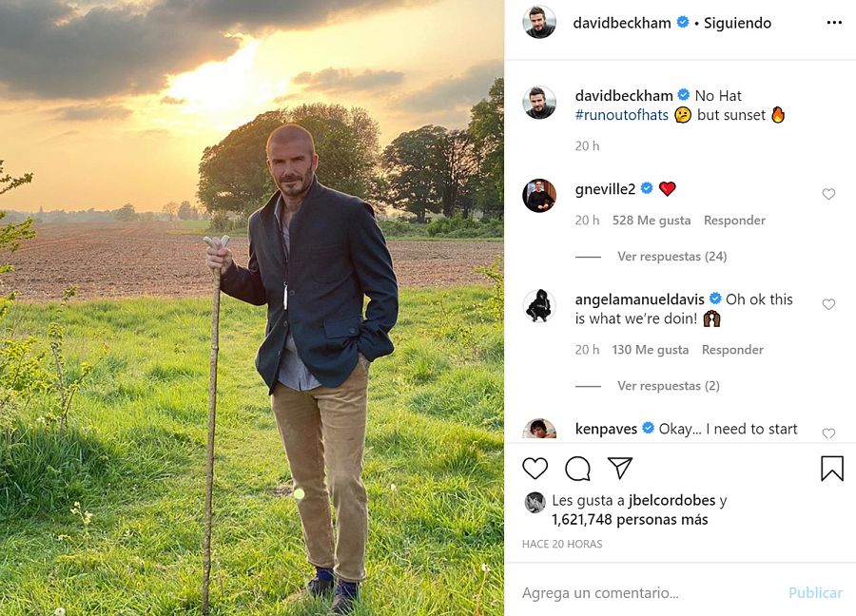Click 'Responder' on gneville2's comment

[x=734, y=220]
